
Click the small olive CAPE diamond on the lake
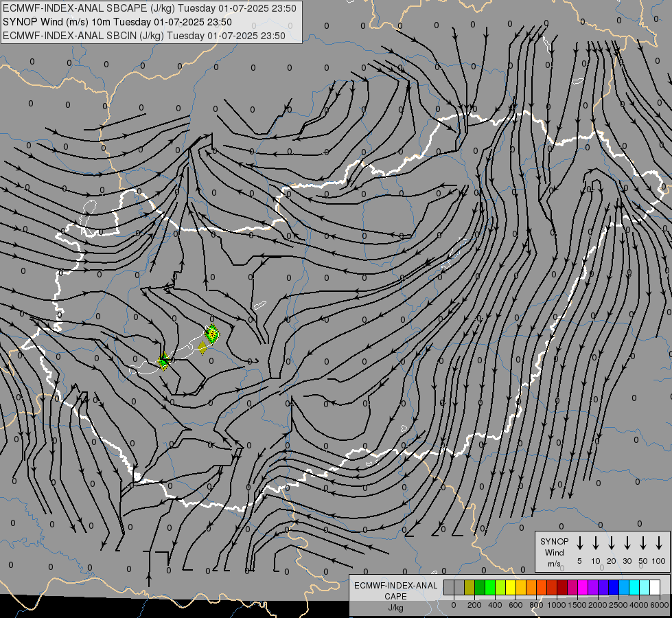[202, 348]
